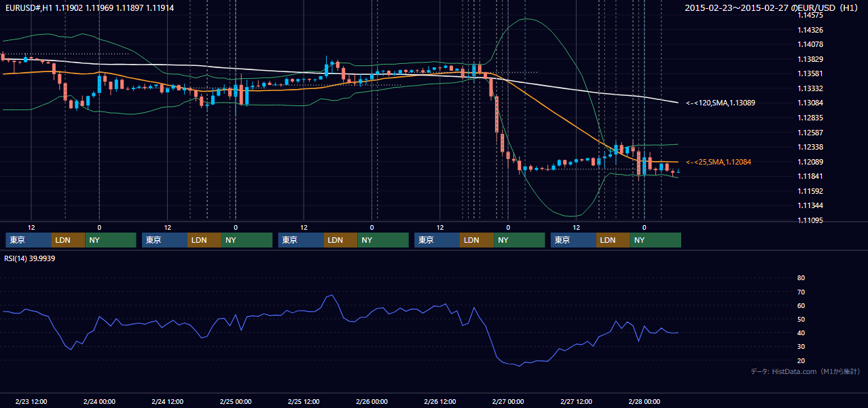Screen dimensions: 868x408
Task: Click price axis value 1.14326
Action: (810, 30)
